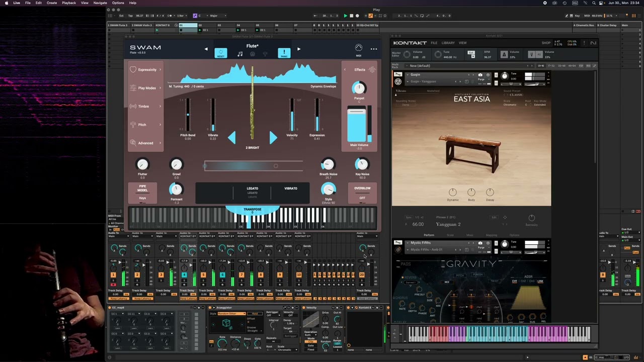
Task: Open the Playback menu in menu bar
Action: pyautogui.click(x=69, y=3)
